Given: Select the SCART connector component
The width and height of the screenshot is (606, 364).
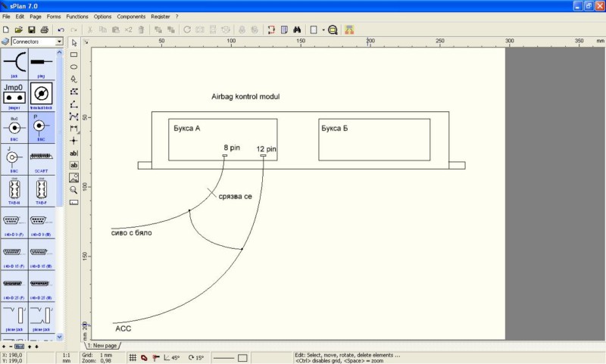Looking at the screenshot, I should [41, 160].
